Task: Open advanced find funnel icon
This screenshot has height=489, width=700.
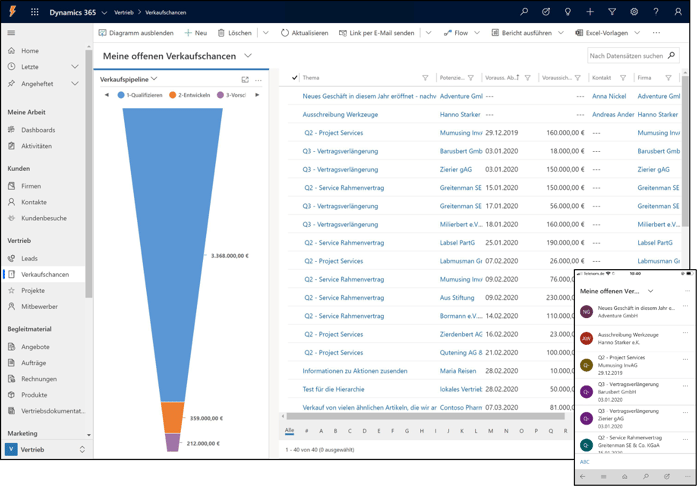Action: click(612, 12)
